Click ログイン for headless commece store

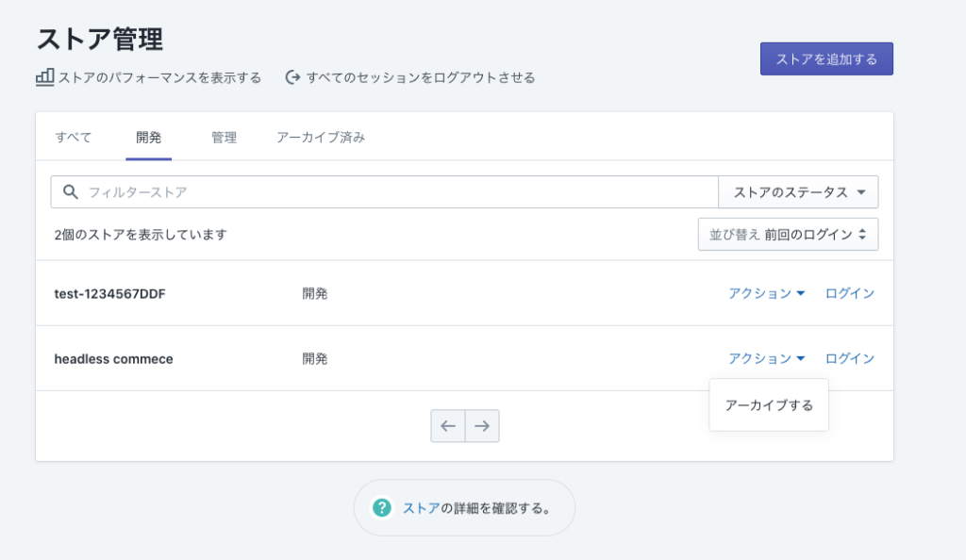[849, 359]
